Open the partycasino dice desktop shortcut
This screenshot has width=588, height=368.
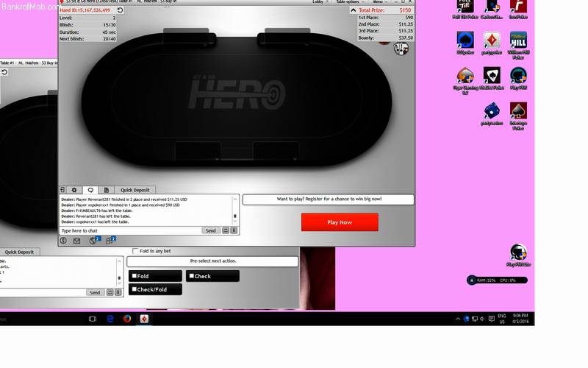(492, 114)
